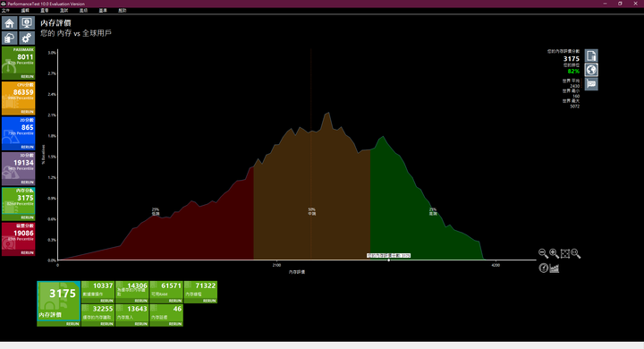
Task: Rerun the 3D 19134 test
Action: click(27, 182)
